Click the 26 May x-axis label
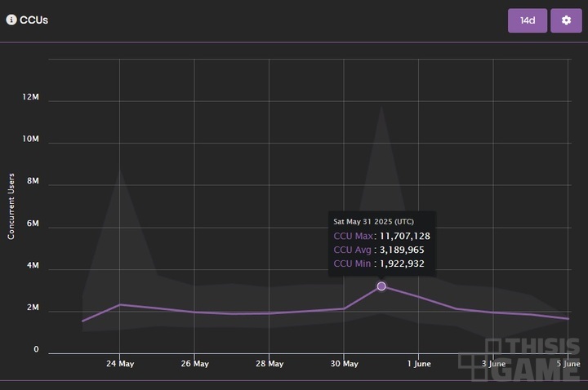This screenshot has width=588, height=390. 194,364
